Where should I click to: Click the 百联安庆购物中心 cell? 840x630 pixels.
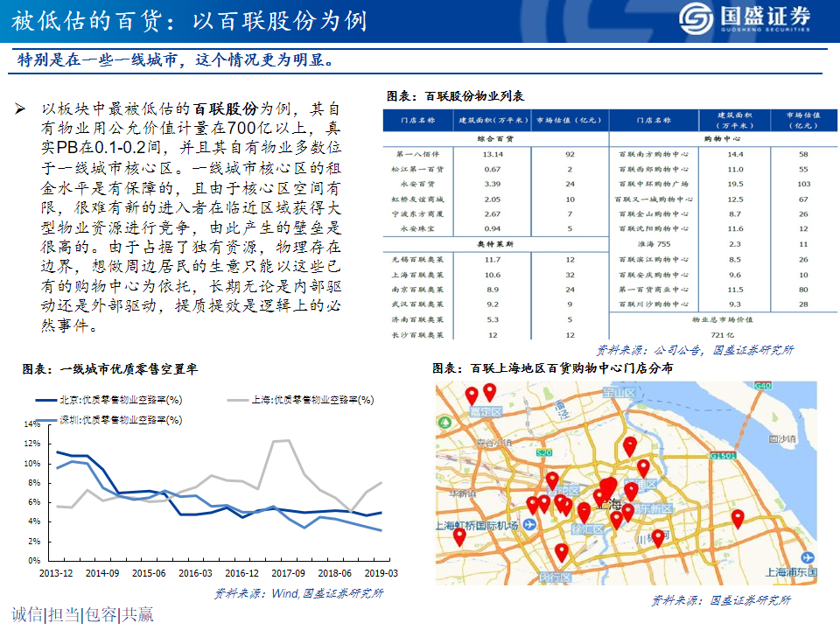(x=654, y=275)
